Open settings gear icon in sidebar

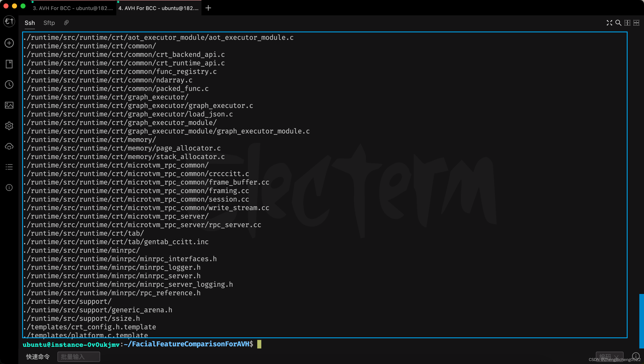pyautogui.click(x=9, y=126)
